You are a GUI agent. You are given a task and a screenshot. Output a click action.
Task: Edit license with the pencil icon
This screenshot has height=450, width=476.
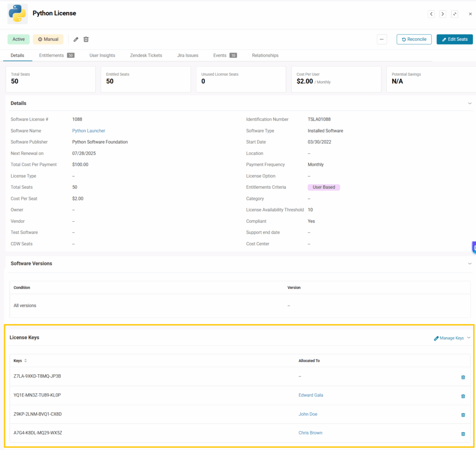76,39
